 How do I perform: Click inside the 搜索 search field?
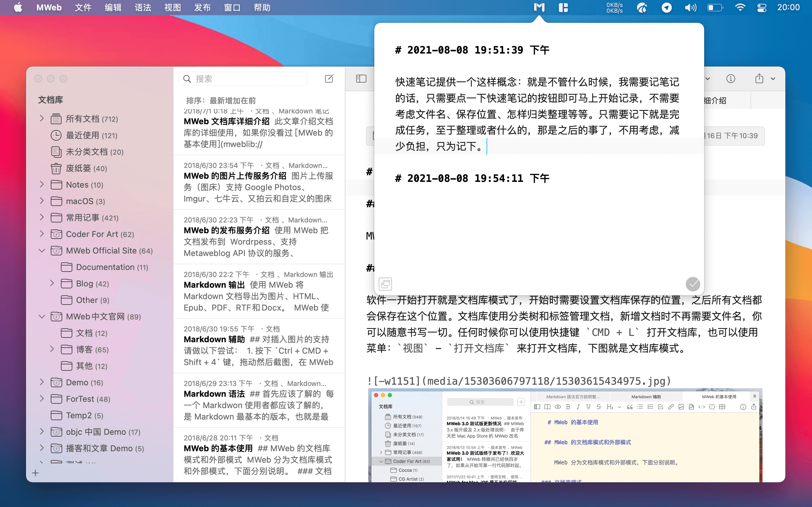click(x=243, y=78)
